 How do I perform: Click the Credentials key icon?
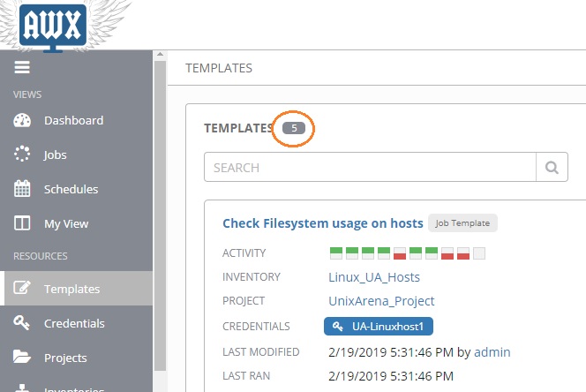click(23, 323)
